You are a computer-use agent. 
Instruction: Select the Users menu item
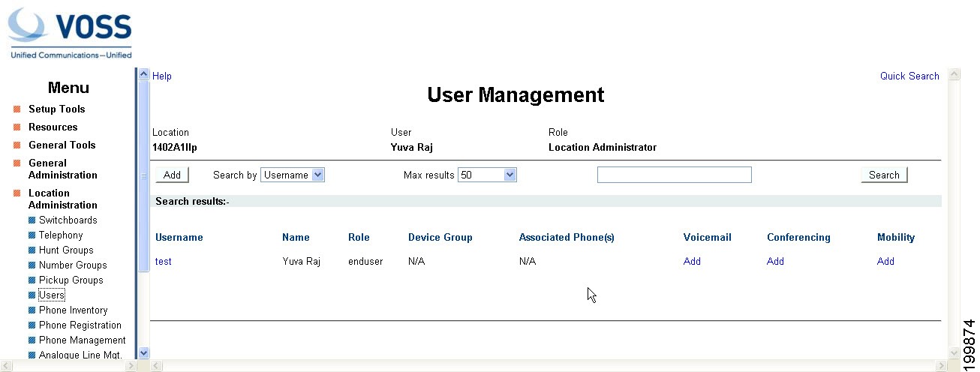point(52,295)
